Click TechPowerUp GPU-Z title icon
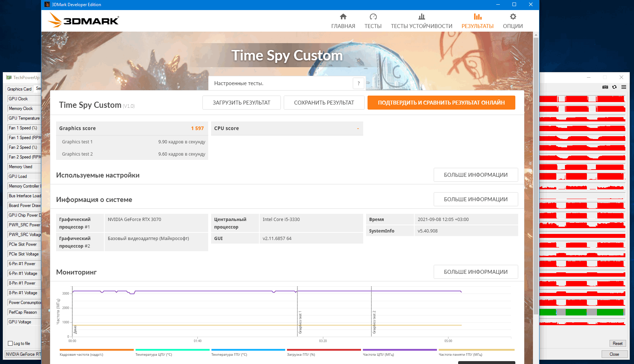Screen dimensions: 634x364 click(9, 78)
